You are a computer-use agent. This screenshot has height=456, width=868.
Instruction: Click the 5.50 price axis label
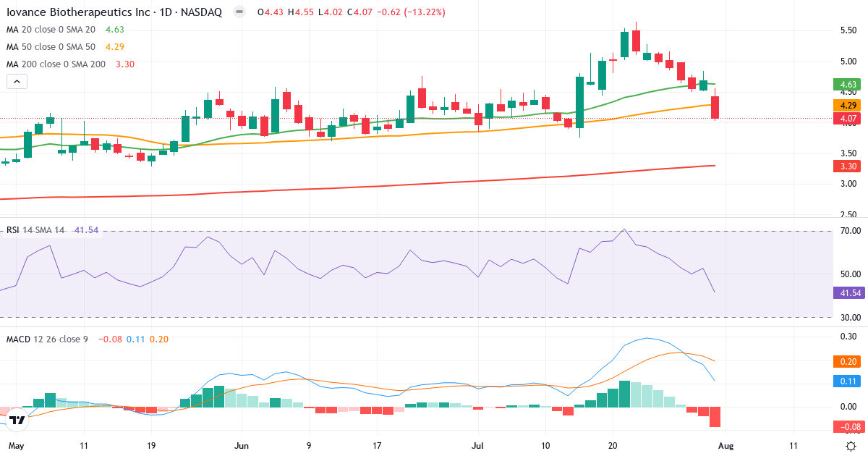coord(848,30)
